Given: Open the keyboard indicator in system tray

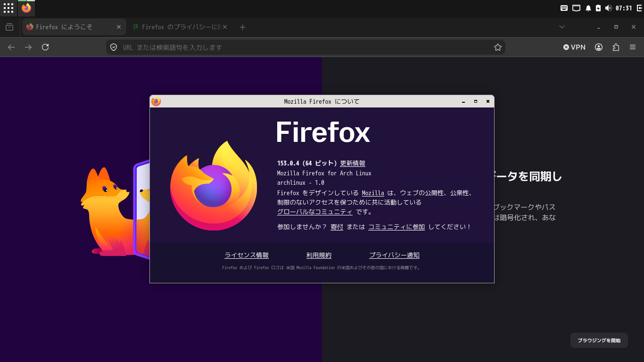Looking at the screenshot, I should point(564,8).
